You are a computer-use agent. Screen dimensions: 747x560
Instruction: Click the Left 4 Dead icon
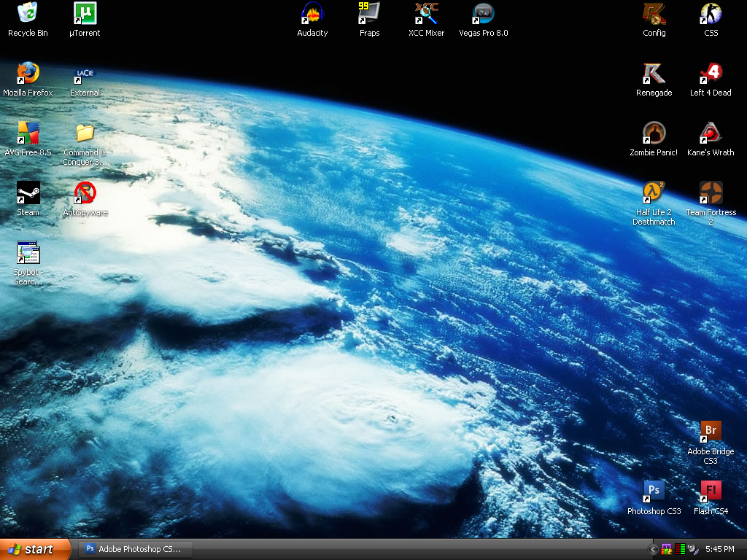(x=711, y=74)
